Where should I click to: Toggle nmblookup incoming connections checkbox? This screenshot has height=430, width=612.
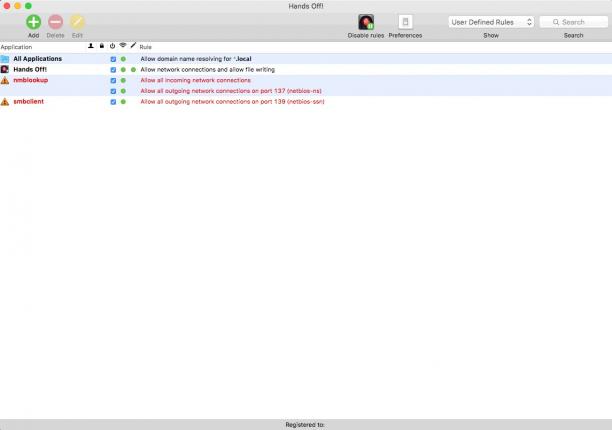coord(113,80)
